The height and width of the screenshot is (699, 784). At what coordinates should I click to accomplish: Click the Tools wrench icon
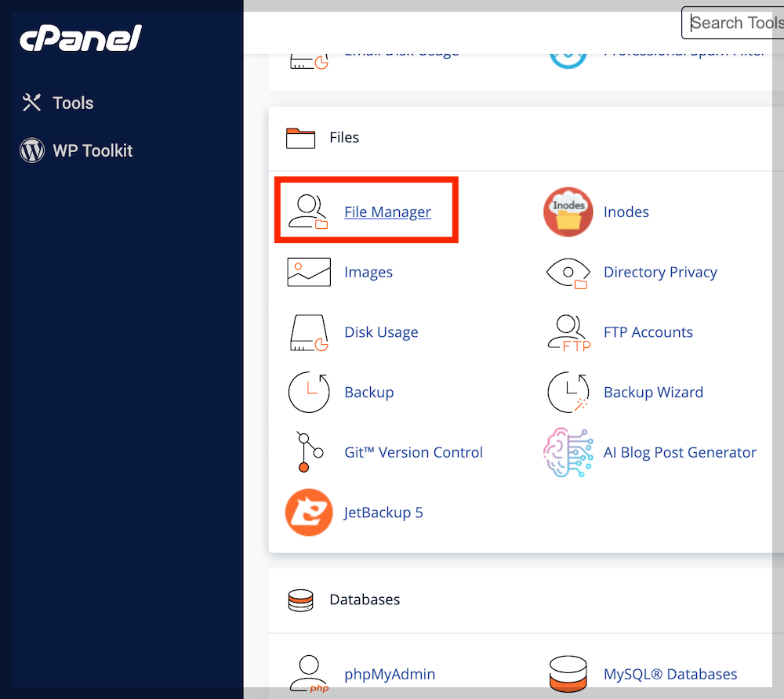pyautogui.click(x=31, y=103)
